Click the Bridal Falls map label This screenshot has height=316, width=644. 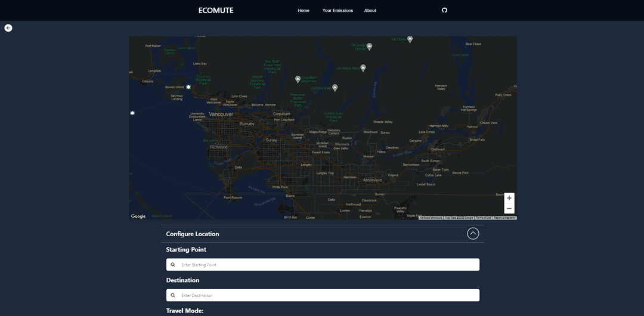pos(477,140)
